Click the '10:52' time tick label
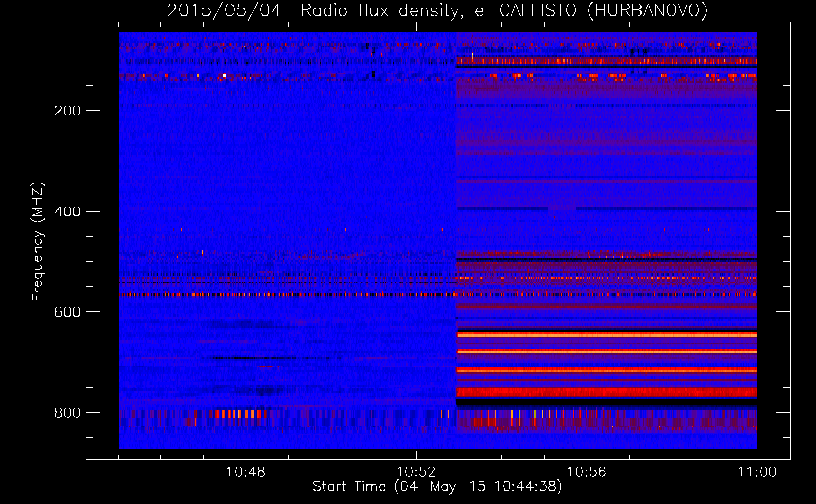 coord(416,472)
